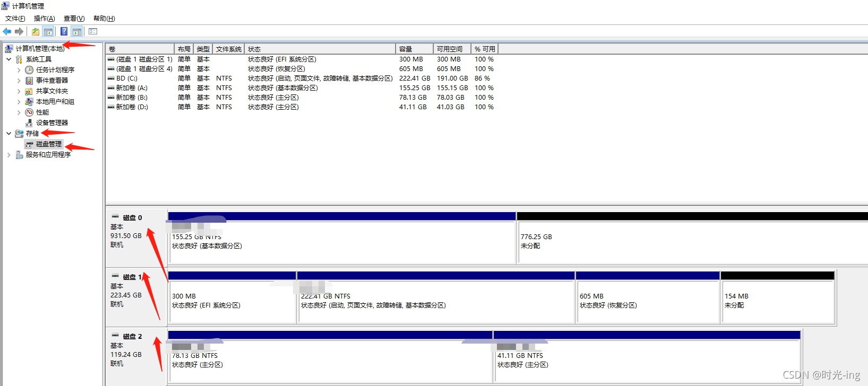868x386 pixels.
Task: Click the drive icon beside 新加卷 (A:)
Action: 111,88
